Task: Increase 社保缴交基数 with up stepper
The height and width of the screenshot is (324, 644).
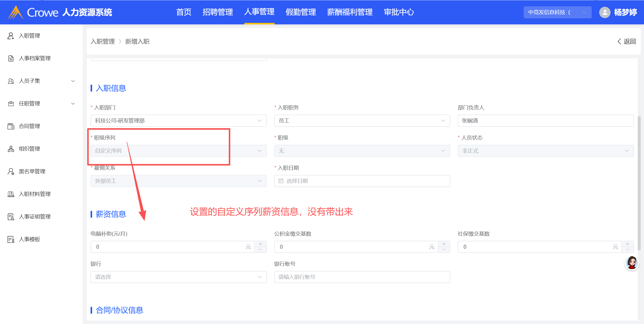Action: point(627,244)
